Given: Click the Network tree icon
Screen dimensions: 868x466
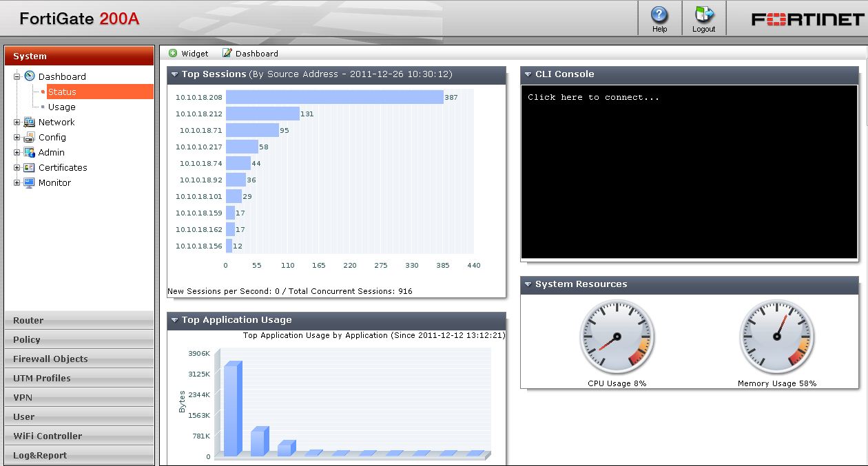Looking at the screenshot, I should click(29, 122).
